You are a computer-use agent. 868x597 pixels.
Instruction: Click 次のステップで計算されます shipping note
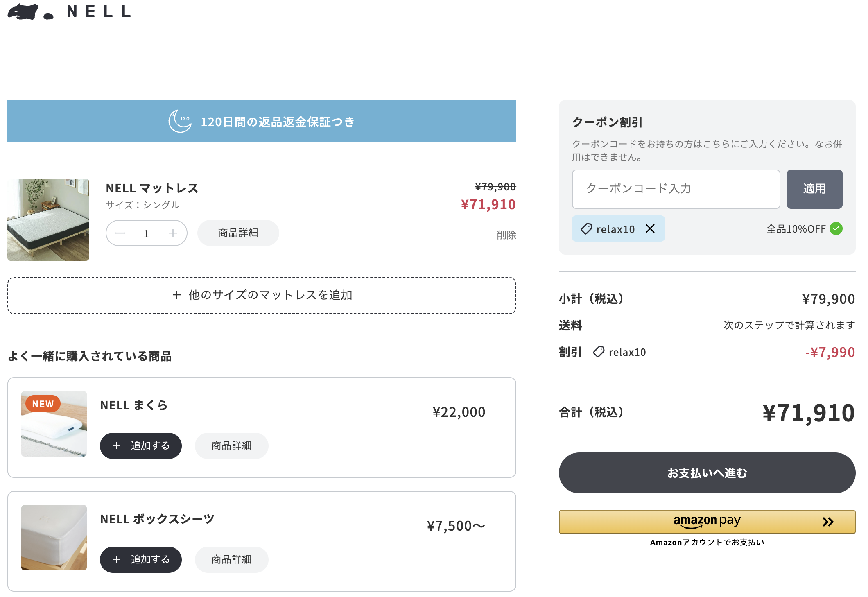coord(789,325)
